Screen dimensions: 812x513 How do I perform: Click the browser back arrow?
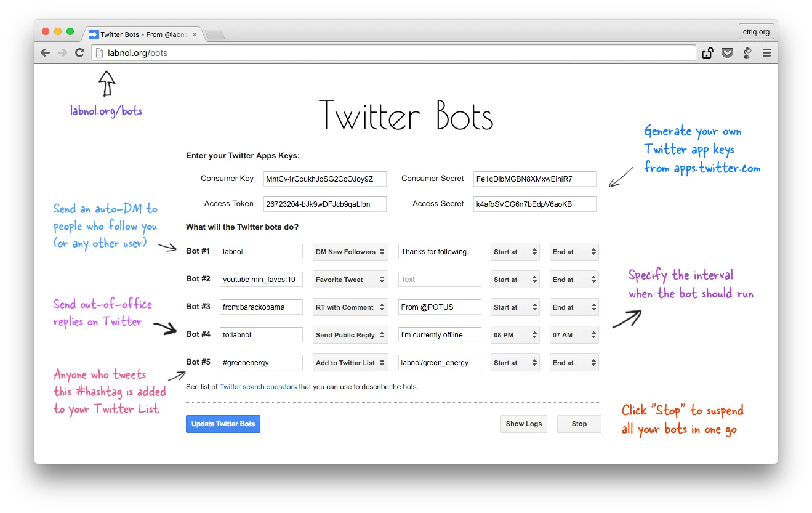(45, 52)
